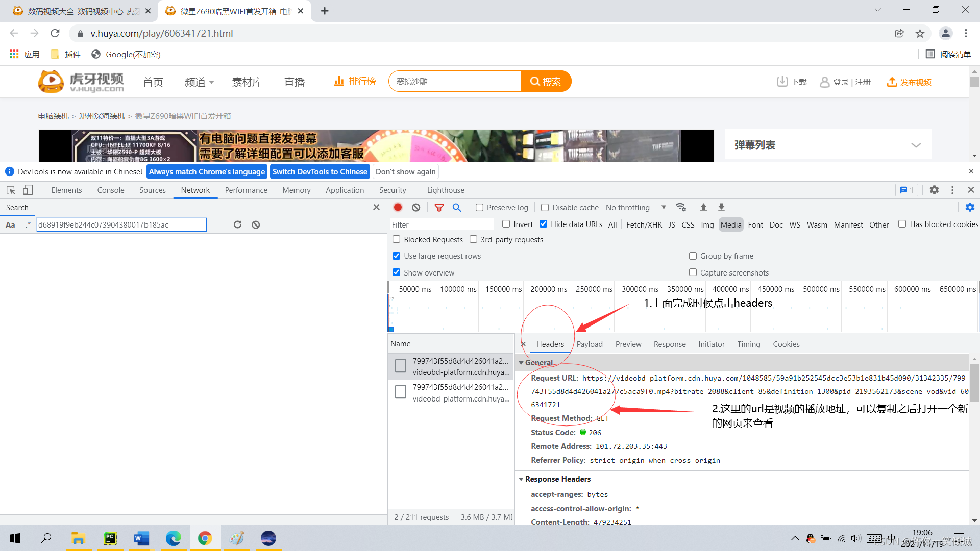Toggle the network filter funnel icon

click(x=439, y=207)
